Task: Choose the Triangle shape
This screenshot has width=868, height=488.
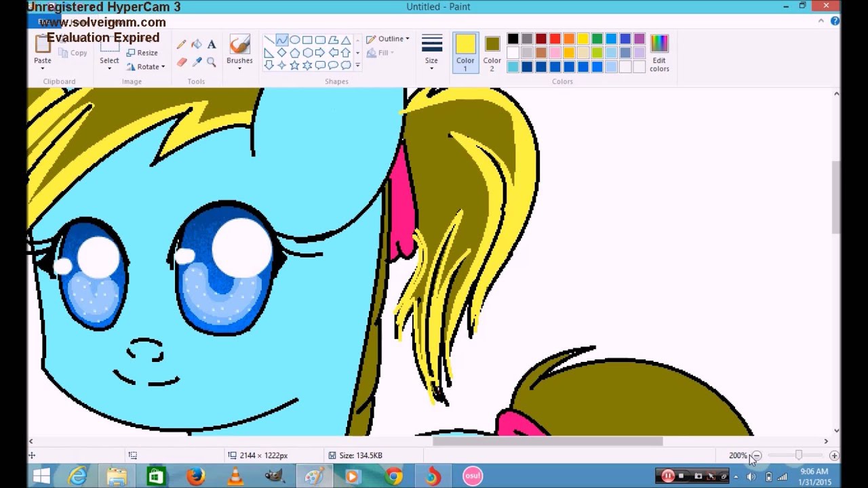Action: point(346,40)
